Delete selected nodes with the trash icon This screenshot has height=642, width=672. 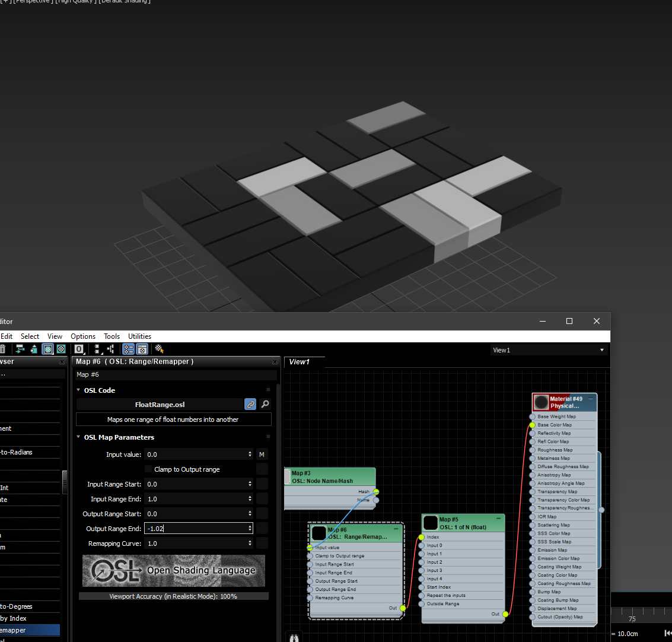coord(4,349)
